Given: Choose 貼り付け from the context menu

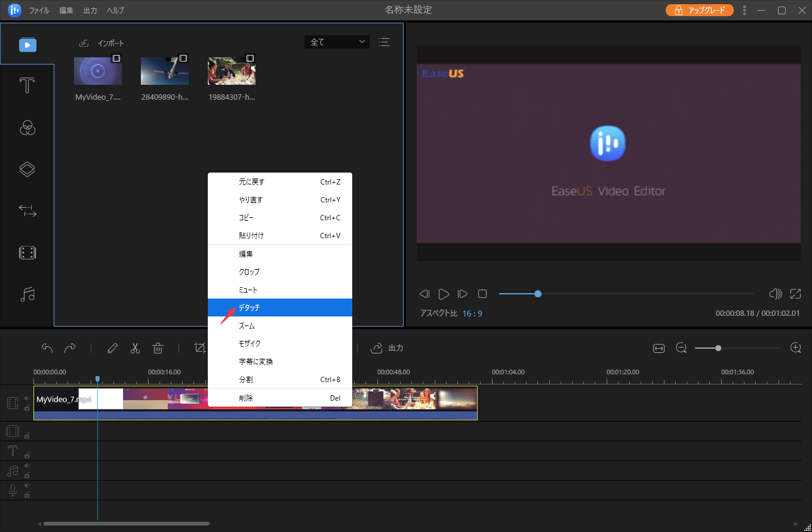Looking at the screenshot, I should 280,236.
